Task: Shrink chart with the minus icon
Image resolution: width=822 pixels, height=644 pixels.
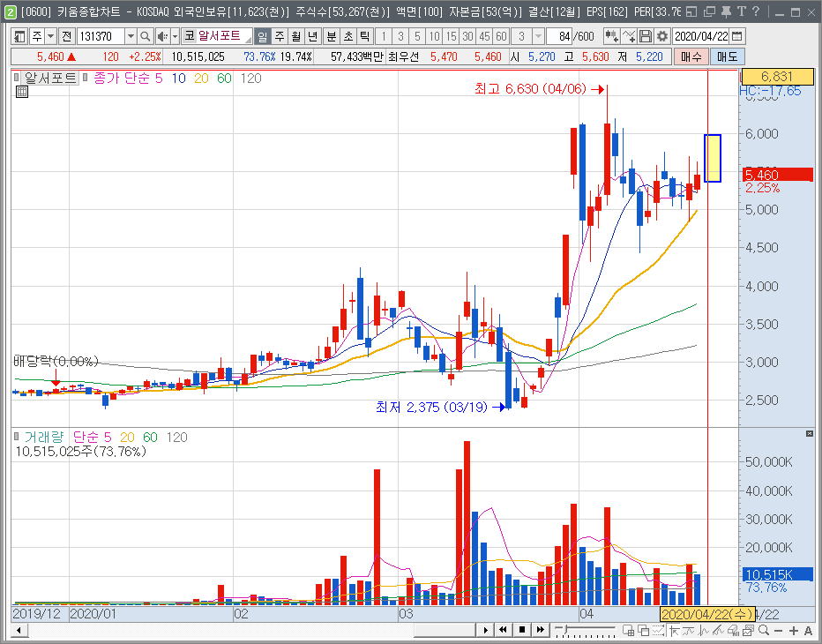Action: click(779, 630)
